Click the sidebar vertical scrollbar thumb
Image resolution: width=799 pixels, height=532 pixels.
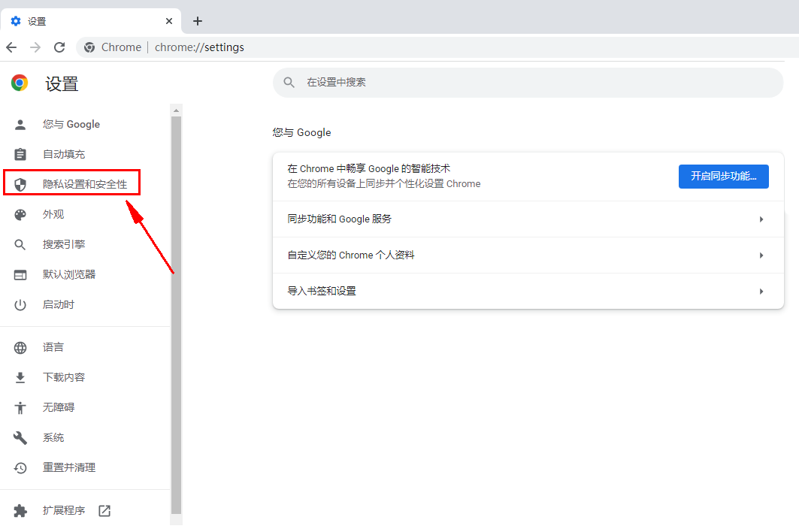coord(177,315)
